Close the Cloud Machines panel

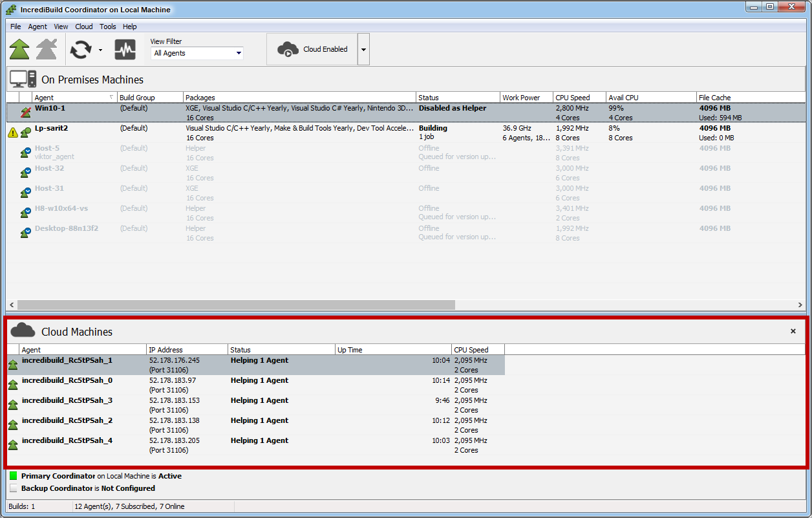pyautogui.click(x=793, y=331)
